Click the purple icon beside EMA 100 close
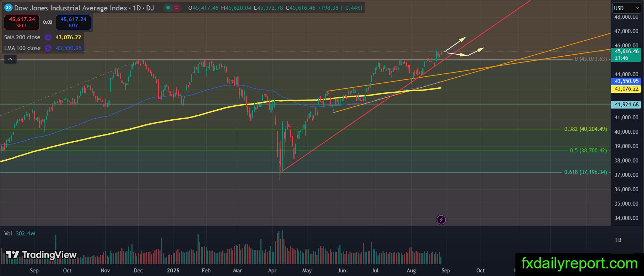Screen dimensions: 644x276 pyautogui.click(x=48, y=48)
